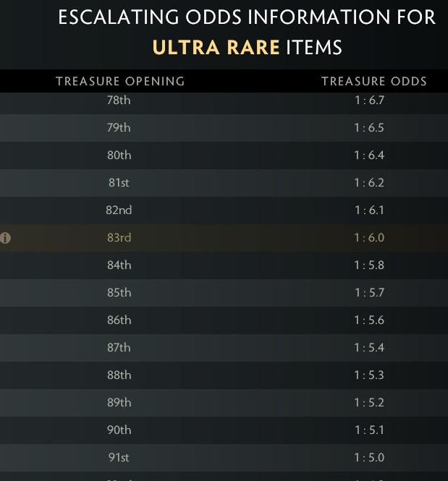Select the 78th treasure opening row
448x481 pixels.
click(x=224, y=103)
